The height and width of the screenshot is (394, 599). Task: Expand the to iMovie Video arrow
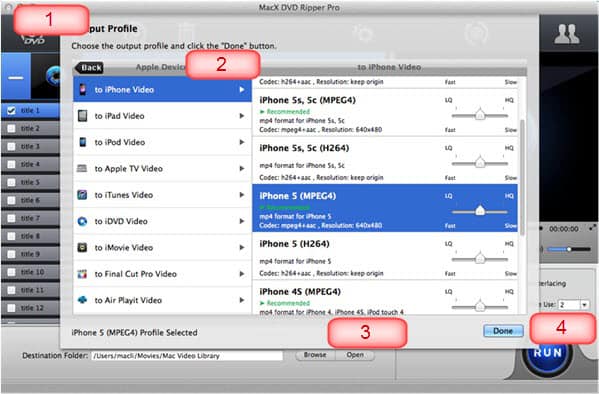(x=241, y=247)
